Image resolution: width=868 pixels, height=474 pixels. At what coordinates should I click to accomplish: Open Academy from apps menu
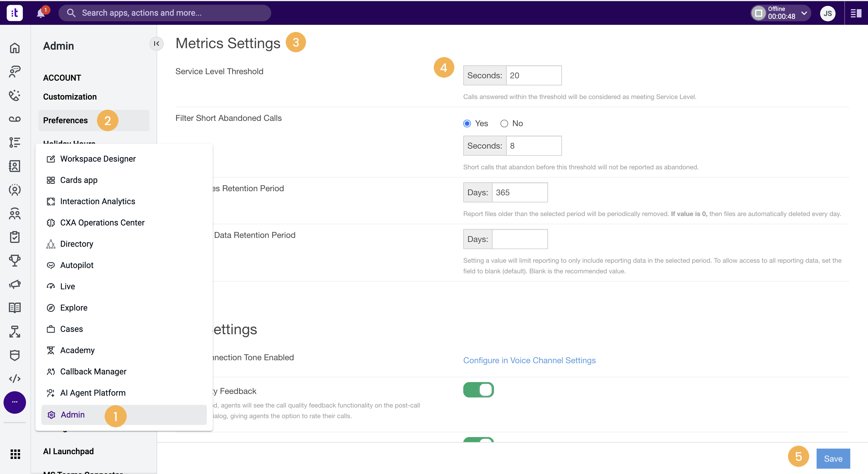pyautogui.click(x=124, y=350)
